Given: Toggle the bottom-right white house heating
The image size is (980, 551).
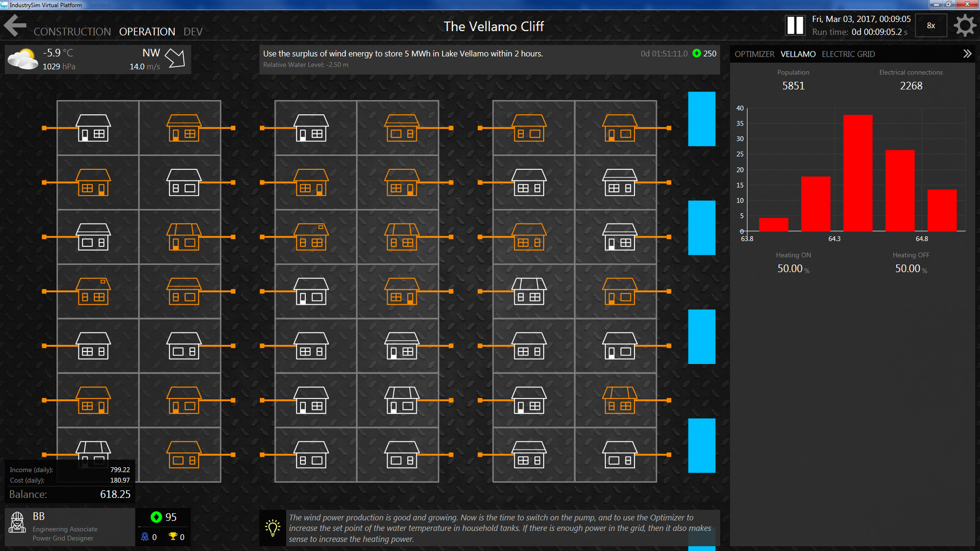Looking at the screenshot, I should tap(620, 455).
